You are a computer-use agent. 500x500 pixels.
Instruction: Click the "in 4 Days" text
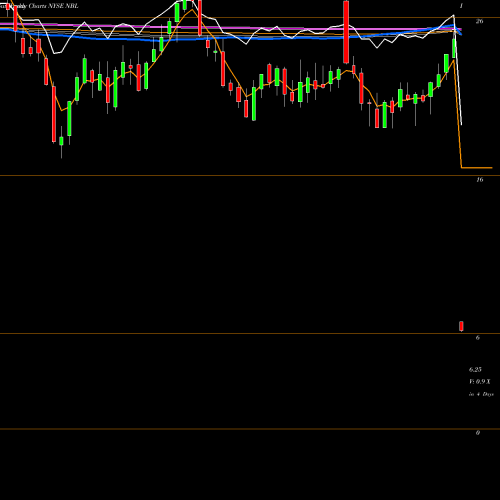pyautogui.click(x=481, y=394)
